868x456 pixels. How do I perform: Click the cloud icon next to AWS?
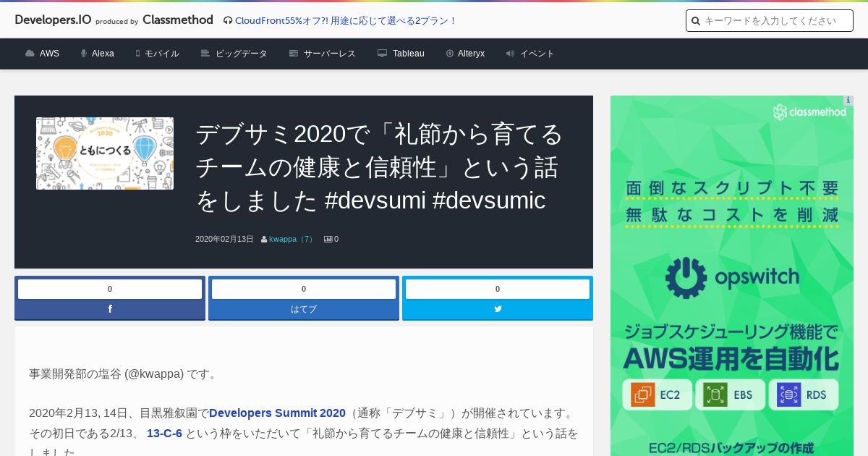point(30,54)
